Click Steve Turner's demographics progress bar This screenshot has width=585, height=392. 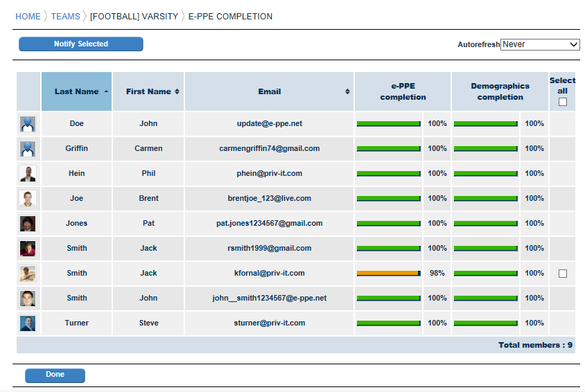pos(486,323)
